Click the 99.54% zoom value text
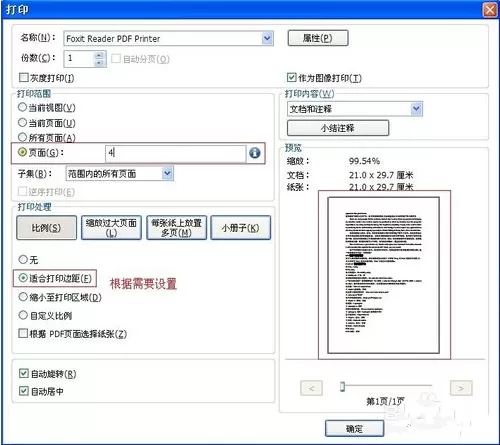This screenshot has height=445, width=500. [364, 161]
